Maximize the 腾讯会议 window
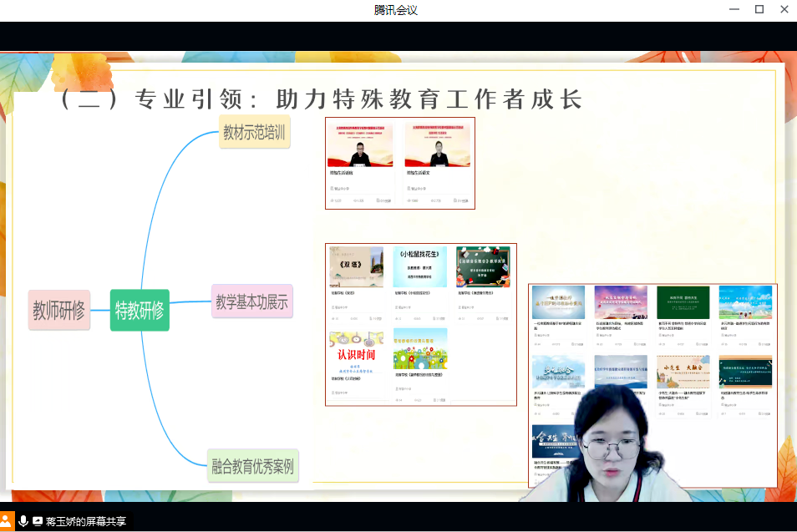Viewport: 797px width, 532px height. pos(759,9)
